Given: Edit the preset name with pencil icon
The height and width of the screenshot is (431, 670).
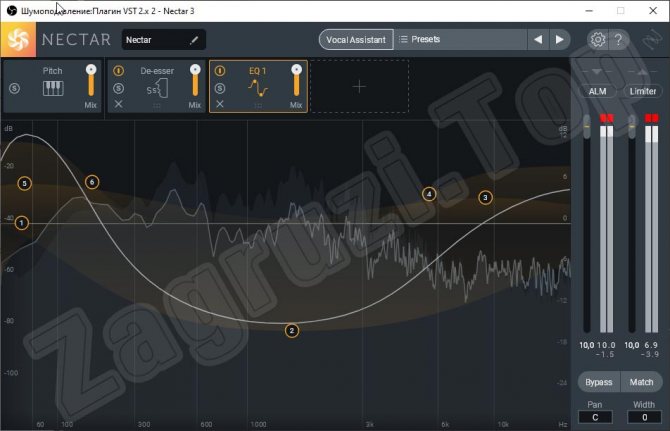Looking at the screenshot, I should pos(194,40).
